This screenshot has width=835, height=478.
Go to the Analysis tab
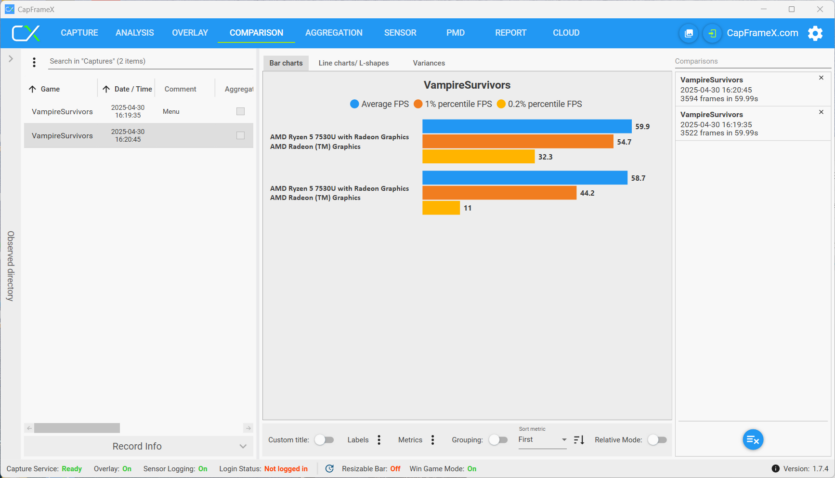click(134, 33)
